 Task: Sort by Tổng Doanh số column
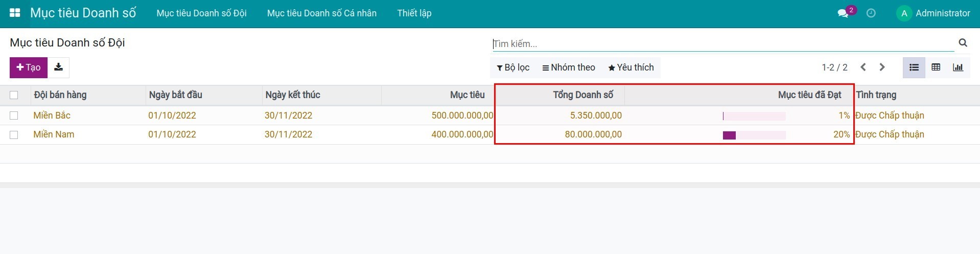click(x=583, y=95)
